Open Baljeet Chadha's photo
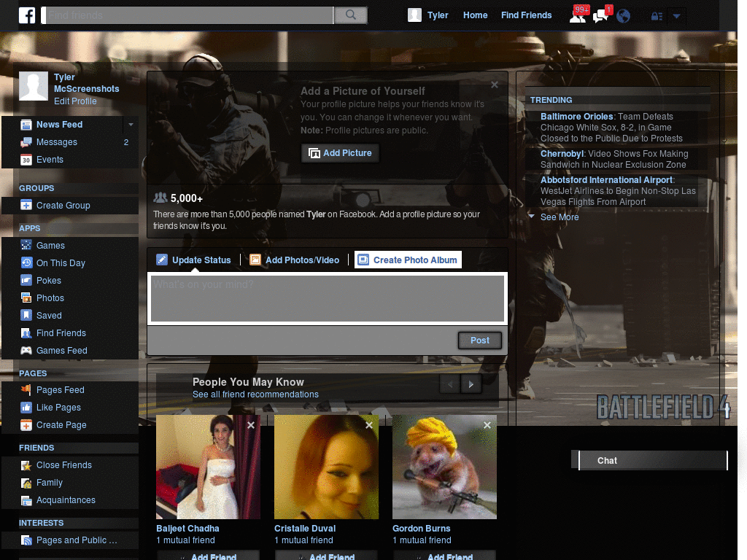747x560 pixels. [x=208, y=467]
